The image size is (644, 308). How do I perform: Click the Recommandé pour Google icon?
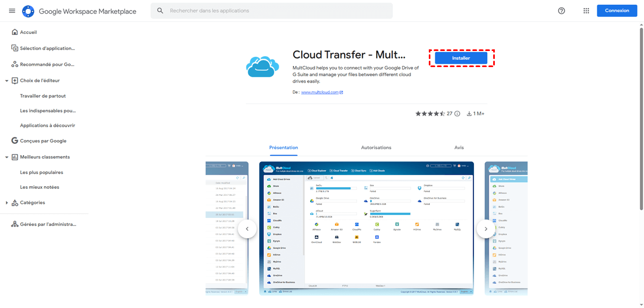coord(15,64)
